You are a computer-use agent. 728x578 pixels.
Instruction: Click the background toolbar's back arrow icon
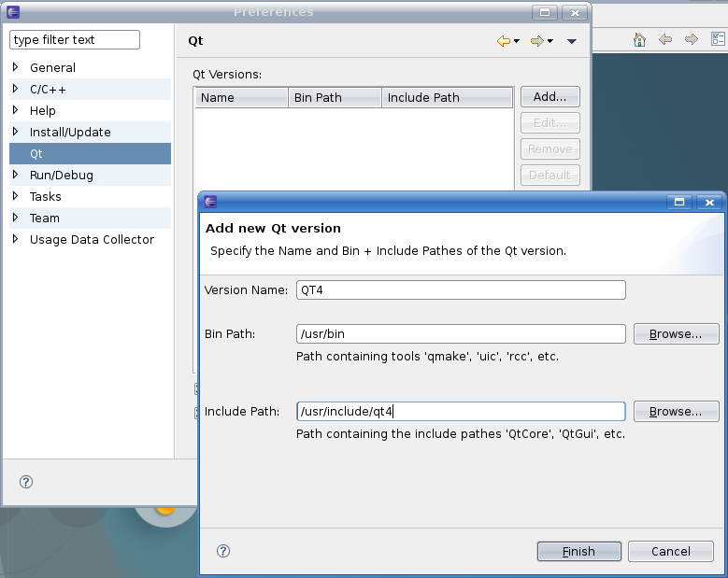pos(665,39)
